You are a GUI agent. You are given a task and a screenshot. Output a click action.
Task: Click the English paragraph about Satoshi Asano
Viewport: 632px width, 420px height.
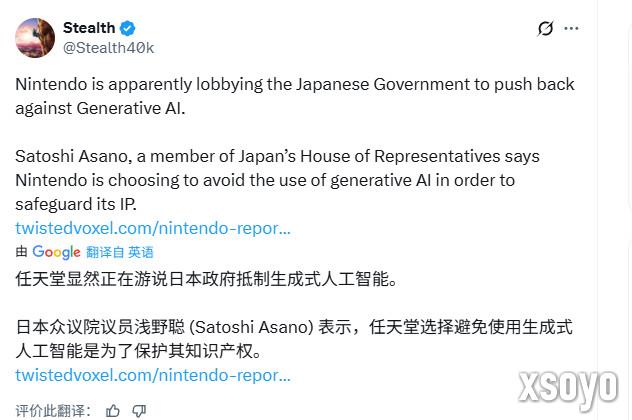(277, 180)
